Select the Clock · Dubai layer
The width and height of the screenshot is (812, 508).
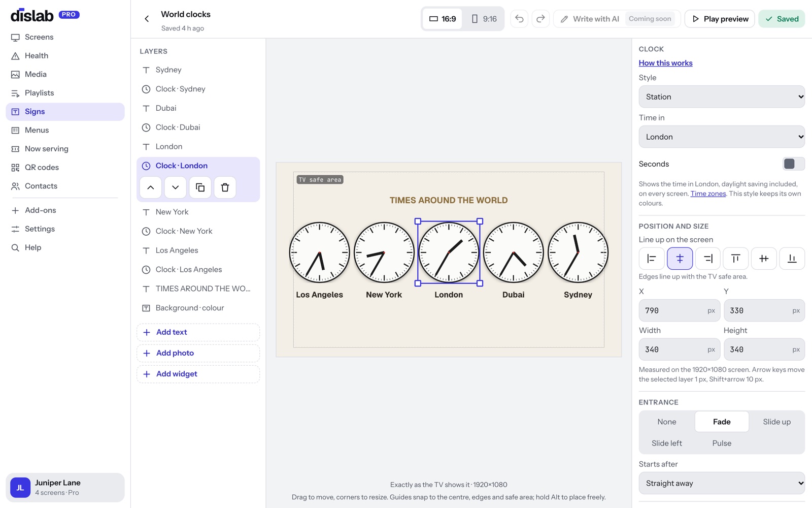tap(198, 128)
